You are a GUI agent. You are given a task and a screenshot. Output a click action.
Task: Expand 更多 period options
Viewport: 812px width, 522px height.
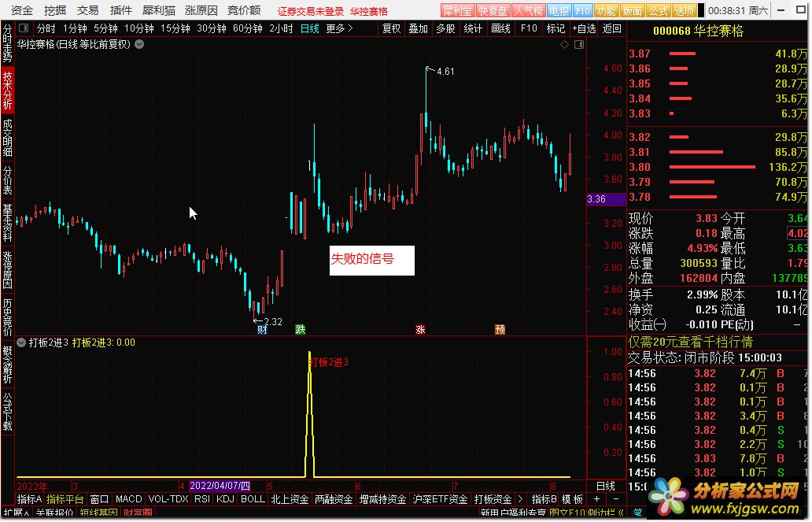(339, 28)
